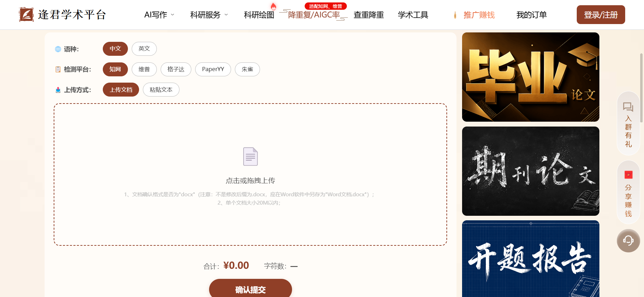Click the 字符数 label
This screenshot has width=644, height=297.
(x=275, y=266)
